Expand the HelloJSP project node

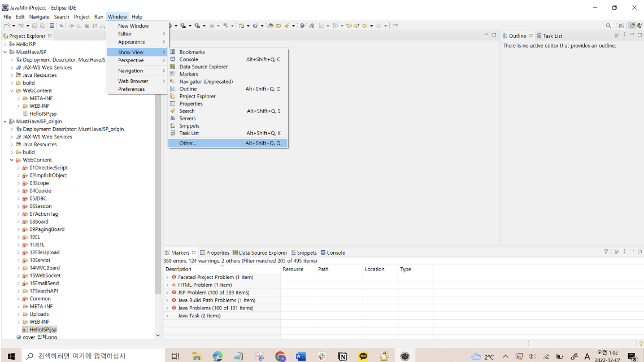pos(5,44)
